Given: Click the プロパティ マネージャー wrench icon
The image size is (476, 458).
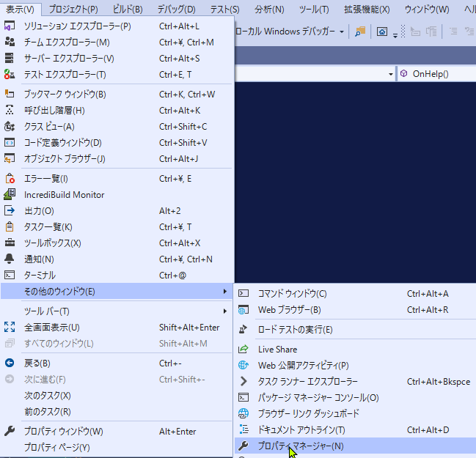Looking at the screenshot, I should tap(244, 446).
